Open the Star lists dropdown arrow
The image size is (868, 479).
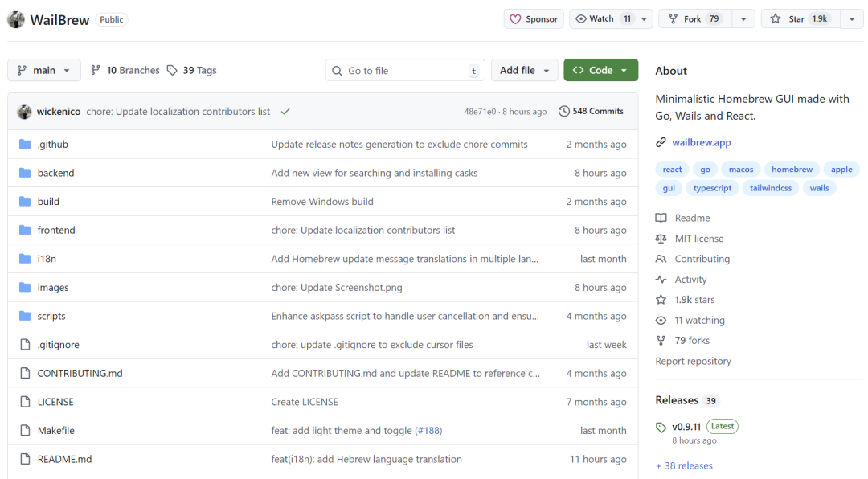coord(852,19)
